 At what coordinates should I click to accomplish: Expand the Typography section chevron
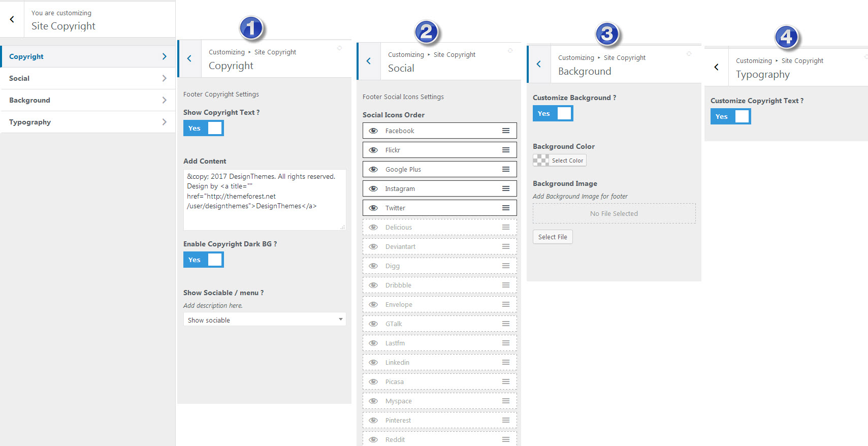(x=164, y=122)
